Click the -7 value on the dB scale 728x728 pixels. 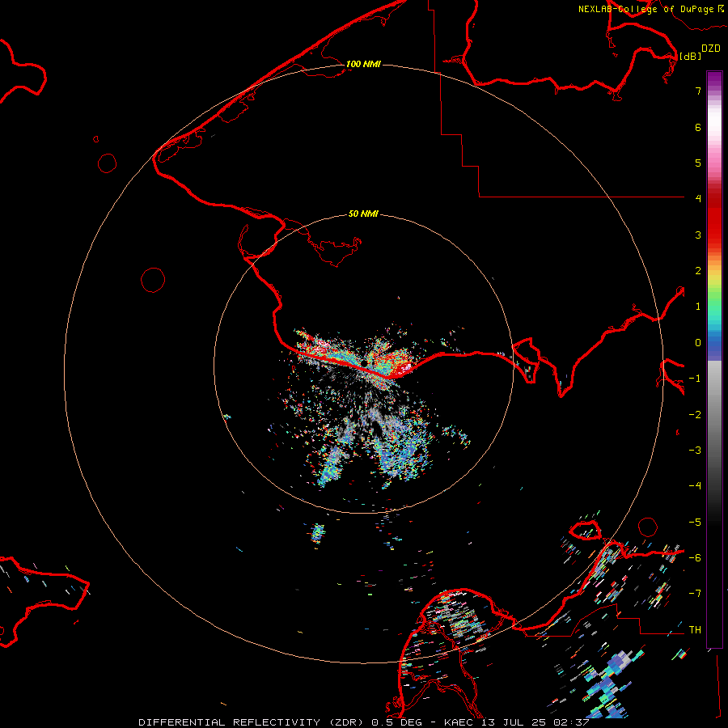[695, 594]
